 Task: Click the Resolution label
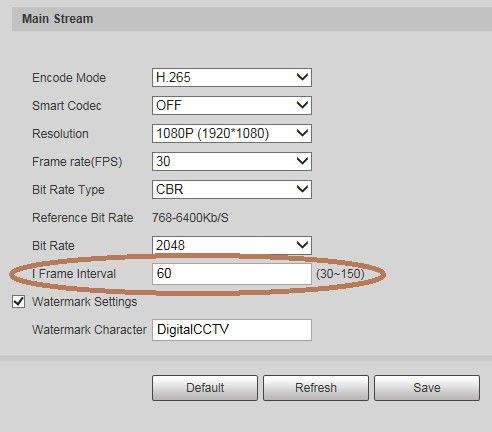coord(60,134)
